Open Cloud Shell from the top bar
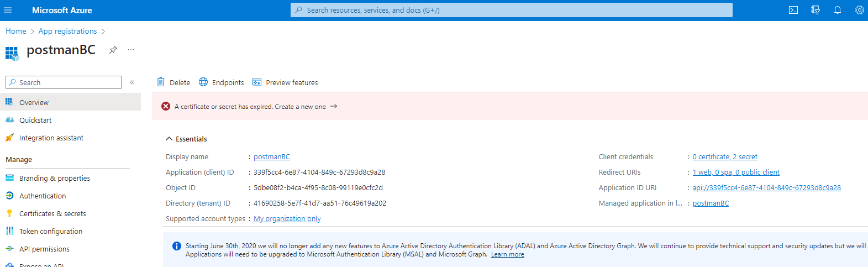868x267 pixels. (793, 10)
